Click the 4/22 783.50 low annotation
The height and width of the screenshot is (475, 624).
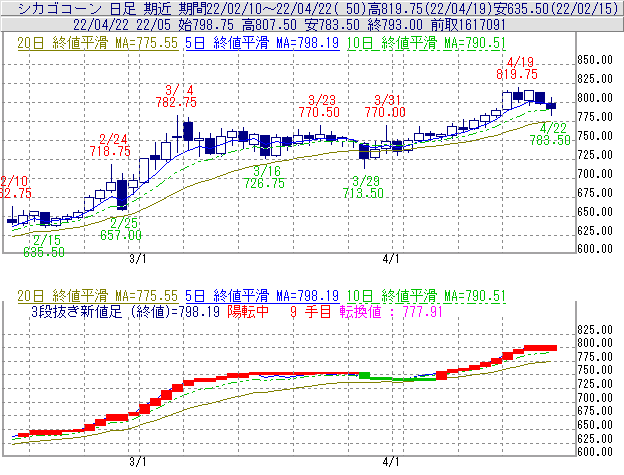(x=550, y=134)
